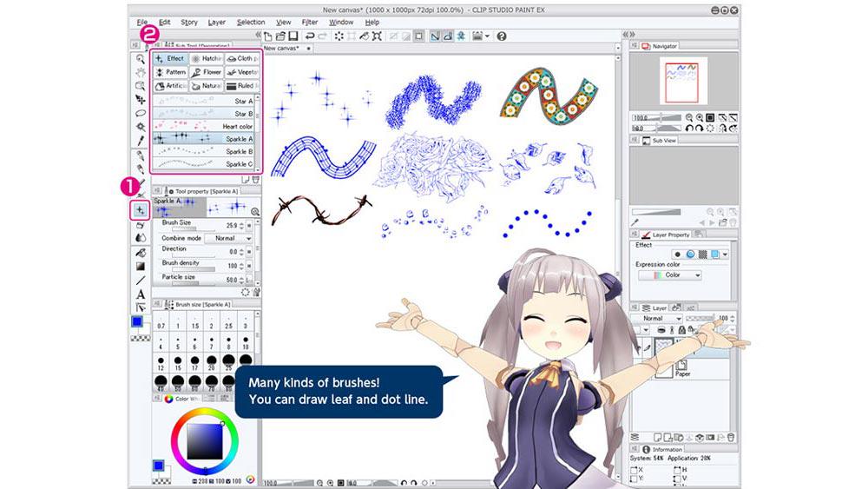Open the layer blending mode Normal dropdown
Viewport: 868px width, 489px height.
658,319
